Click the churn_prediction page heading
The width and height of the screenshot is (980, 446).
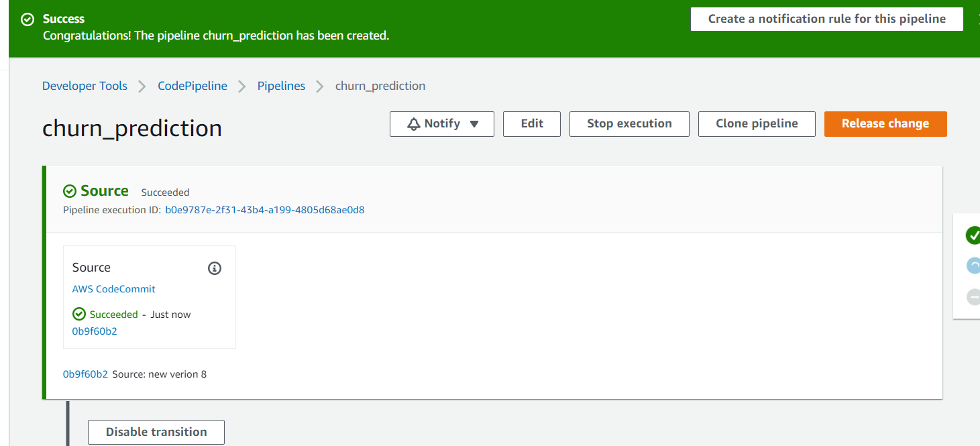coord(132,128)
